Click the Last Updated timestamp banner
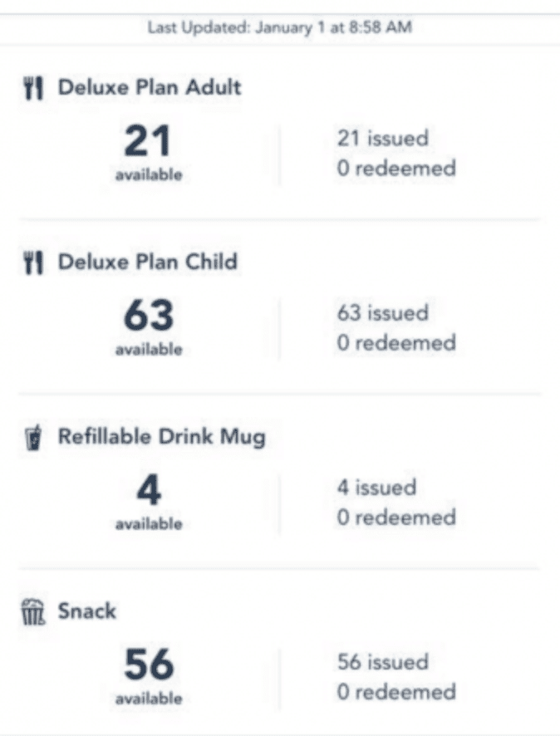This screenshot has height=736, width=560. (x=280, y=28)
